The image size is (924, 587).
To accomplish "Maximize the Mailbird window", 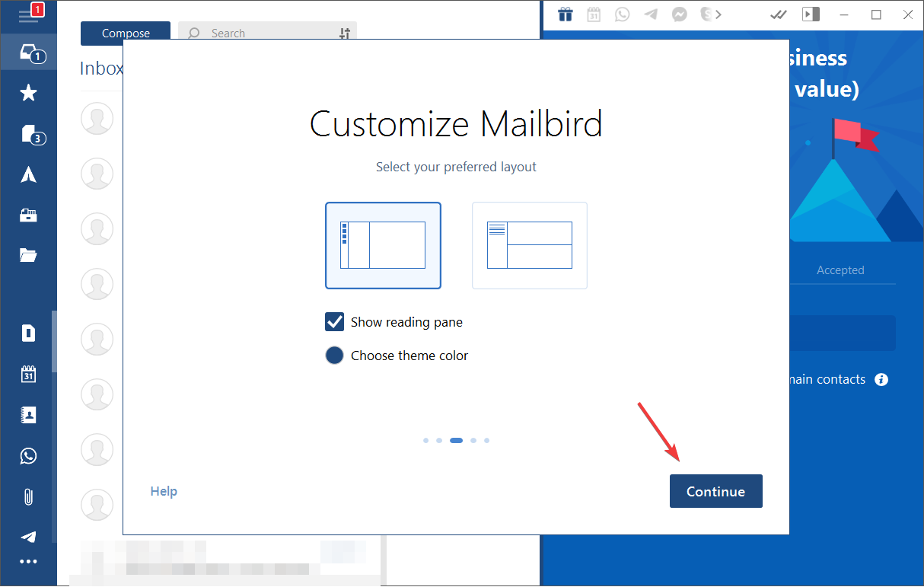I will [876, 14].
